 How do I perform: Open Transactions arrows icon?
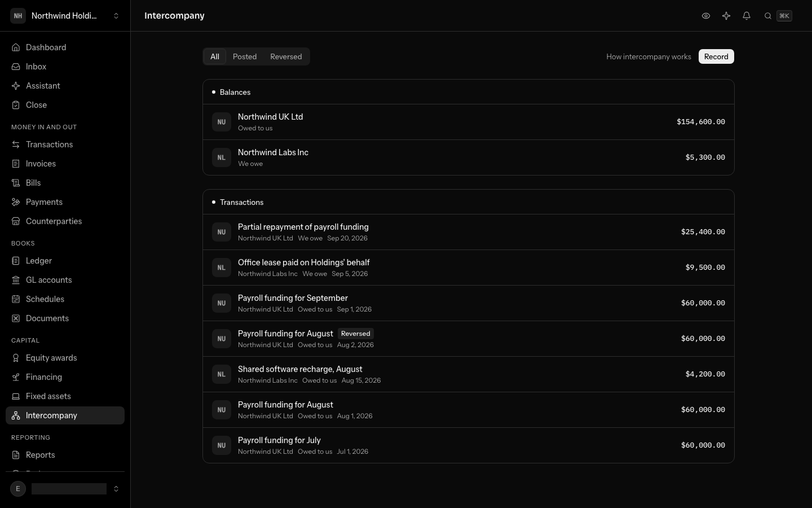pos(16,144)
